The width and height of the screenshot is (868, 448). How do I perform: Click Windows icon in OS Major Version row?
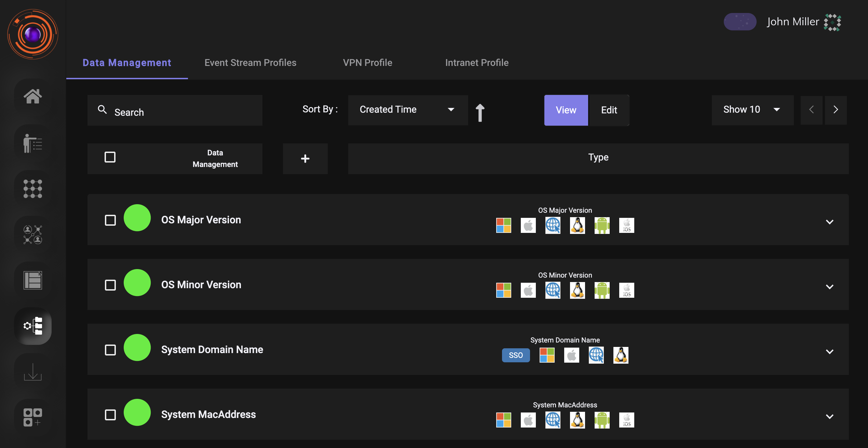(x=504, y=225)
